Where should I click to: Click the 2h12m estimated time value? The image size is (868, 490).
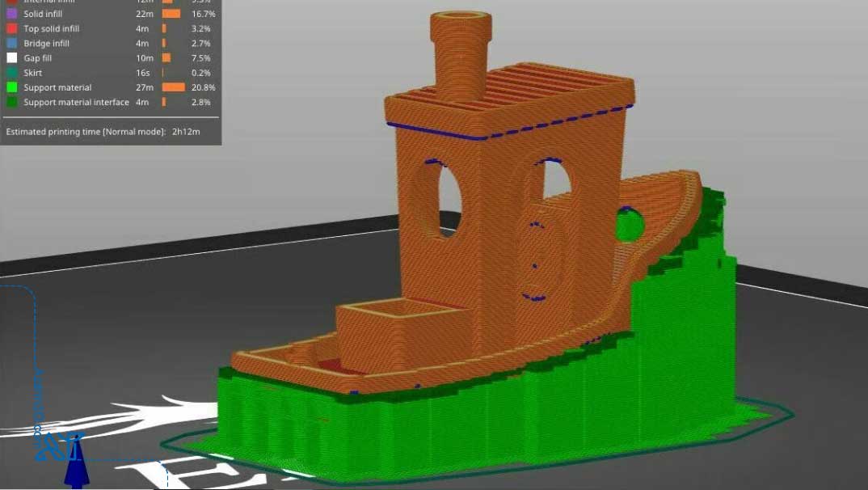[x=186, y=132]
